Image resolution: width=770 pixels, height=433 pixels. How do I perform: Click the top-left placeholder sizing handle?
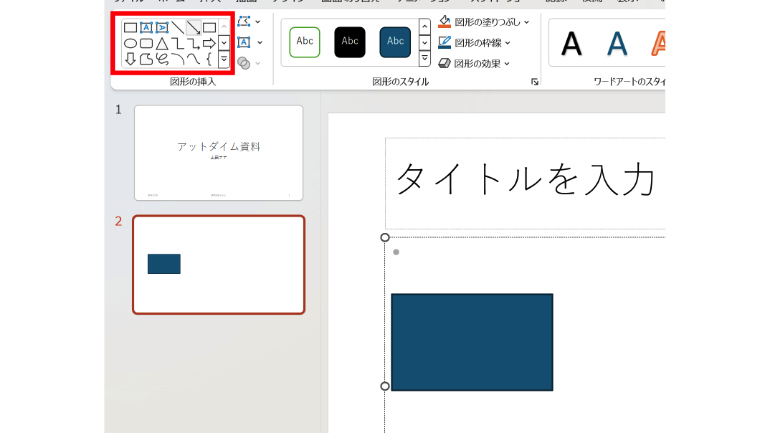(385, 238)
